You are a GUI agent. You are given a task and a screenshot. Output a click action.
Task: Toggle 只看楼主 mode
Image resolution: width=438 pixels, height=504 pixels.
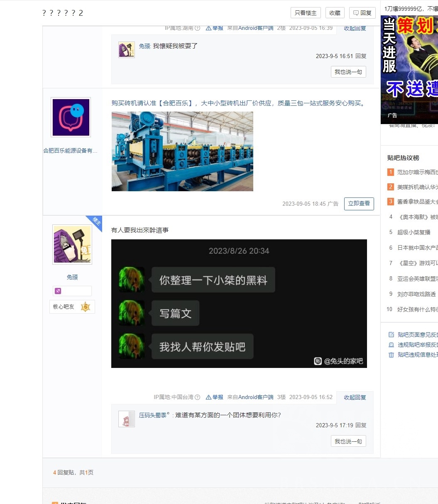pyautogui.click(x=306, y=13)
